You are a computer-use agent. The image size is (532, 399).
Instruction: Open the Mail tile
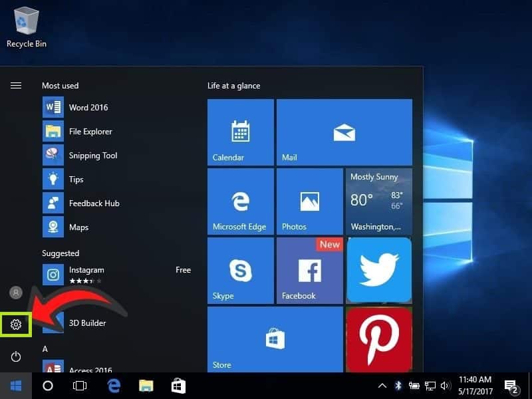tap(344, 132)
